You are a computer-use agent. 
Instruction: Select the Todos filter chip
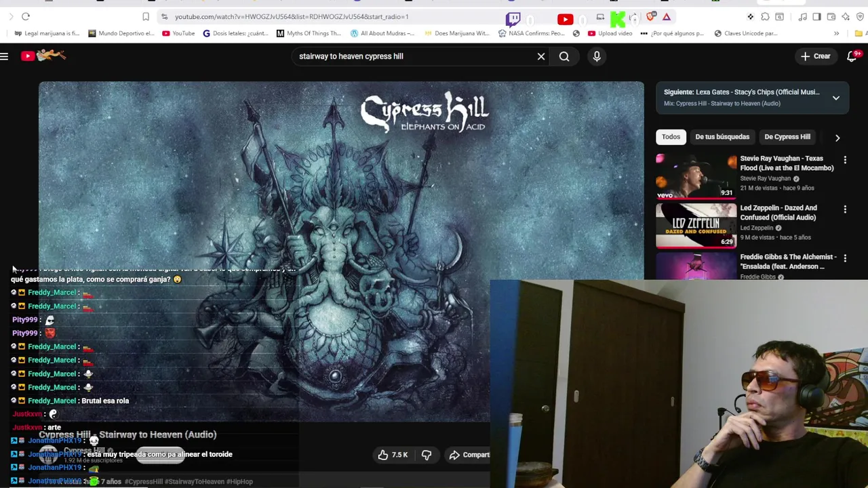coord(671,137)
